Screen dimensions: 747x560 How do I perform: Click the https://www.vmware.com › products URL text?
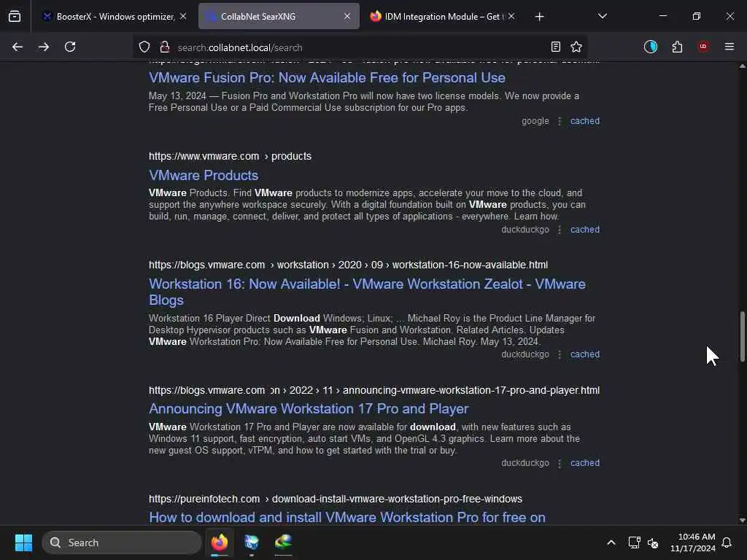point(230,156)
